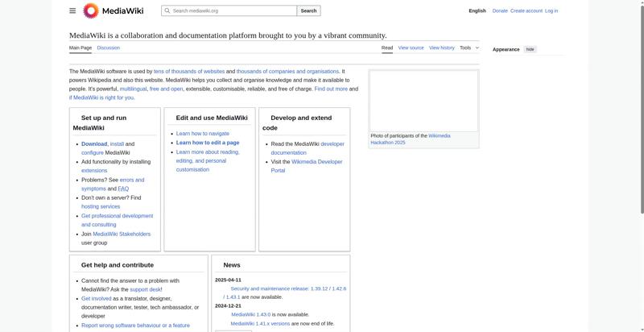
Task: Click the 2024-12-21 news date
Action: point(228,306)
